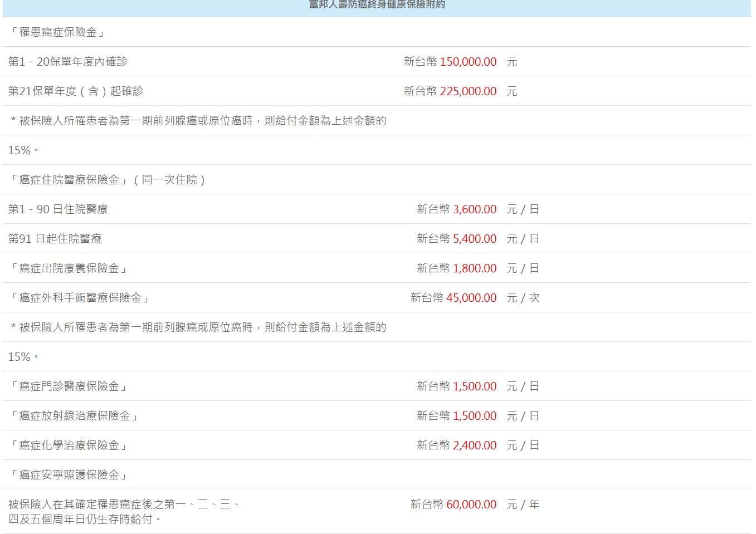Click the header 富邦人壽防癌終身健康保險附約
756x534 pixels.
pos(377,4)
